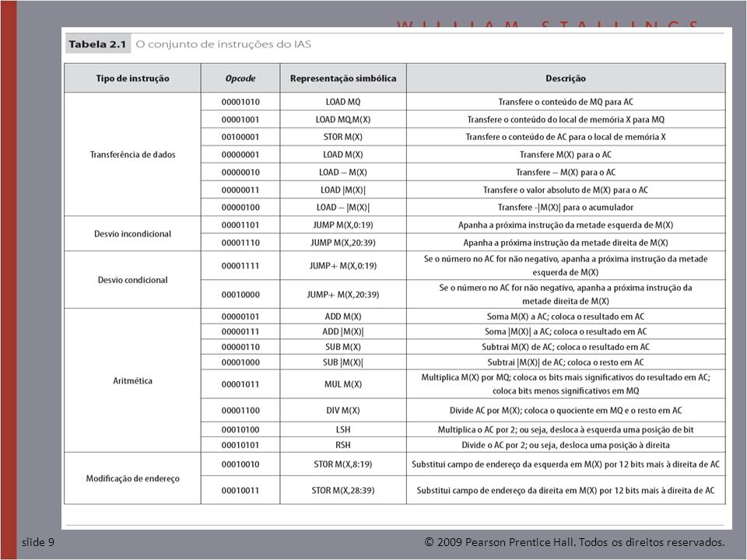This screenshot has width=747, height=560.
Task: Select the 'ADD M(X)' cell
Action: 343,317
